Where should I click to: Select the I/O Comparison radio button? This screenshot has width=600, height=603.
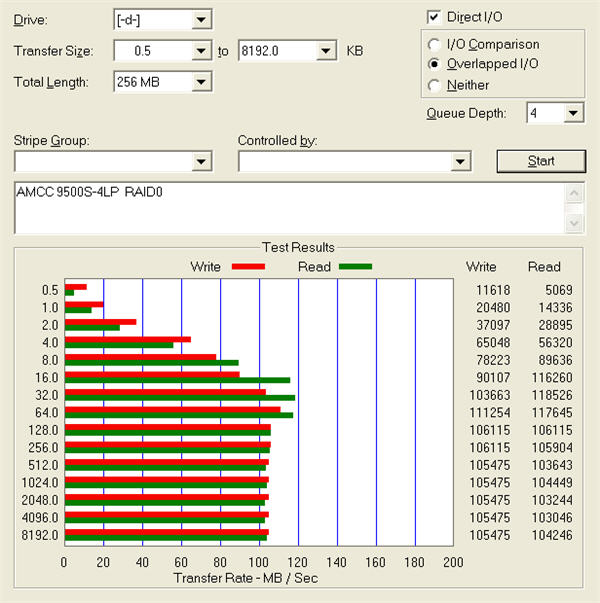click(434, 45)
